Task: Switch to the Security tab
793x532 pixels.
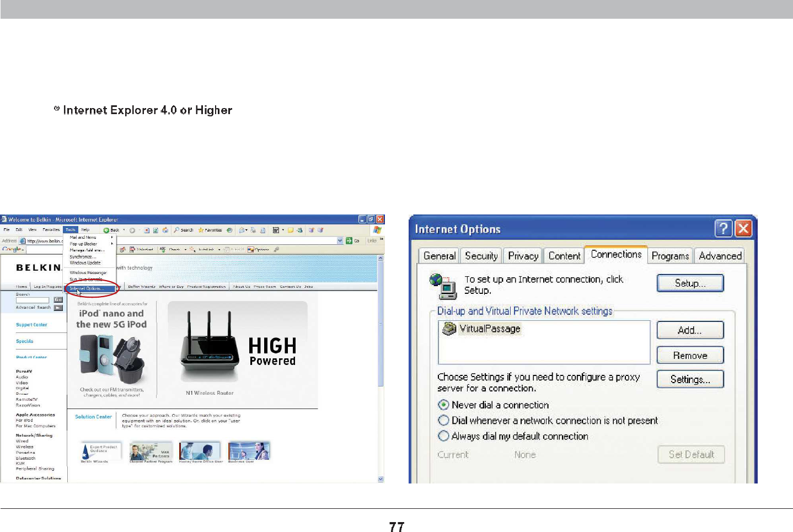Action: click(481, 256)
